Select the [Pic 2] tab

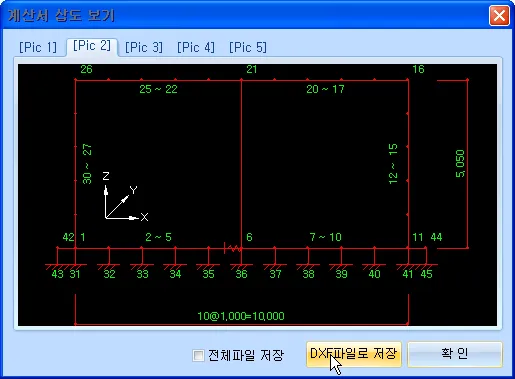(92, 46)
